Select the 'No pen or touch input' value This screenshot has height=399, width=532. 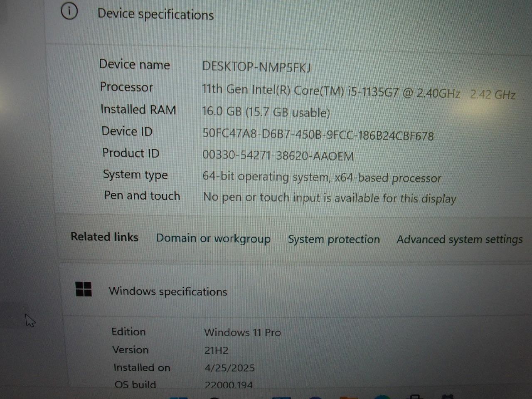[329, 198]
